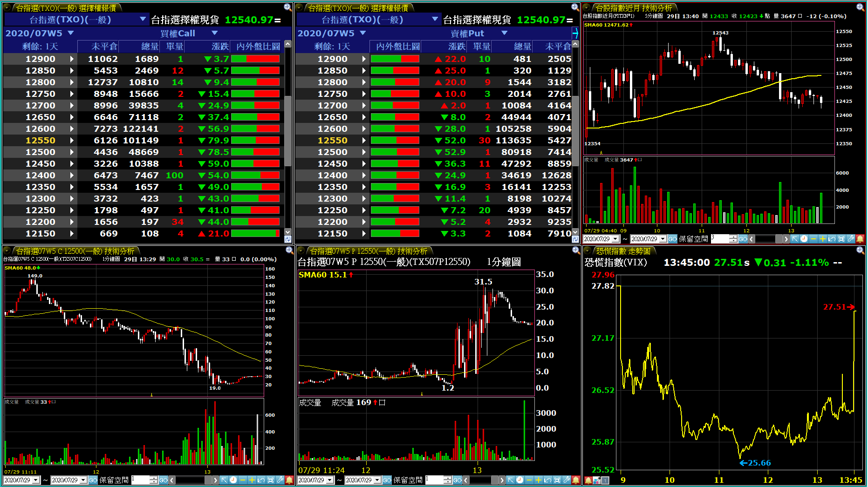This screenshot has width=868, height=487.
Task: Zoom in with plus in futures chart toolbar
Action: coord(823,239)
